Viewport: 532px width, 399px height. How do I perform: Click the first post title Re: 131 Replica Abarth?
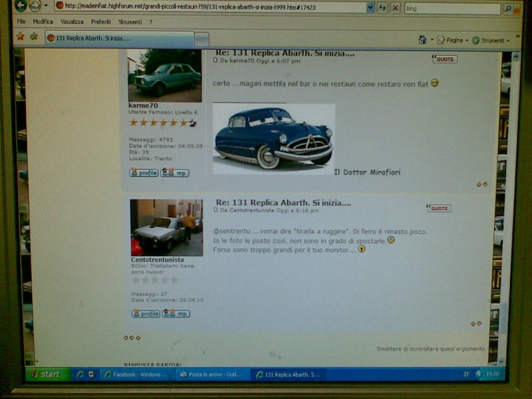[285, 53]
